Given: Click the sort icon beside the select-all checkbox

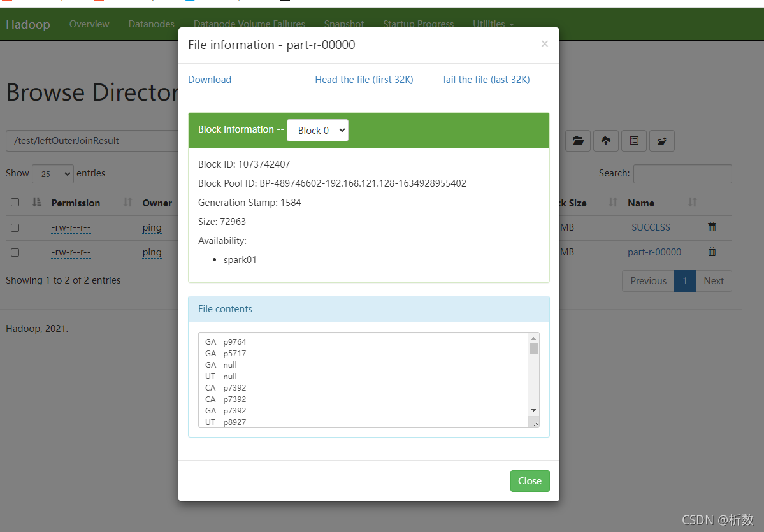Looking at the screenshot, I should tap(36, 202).
